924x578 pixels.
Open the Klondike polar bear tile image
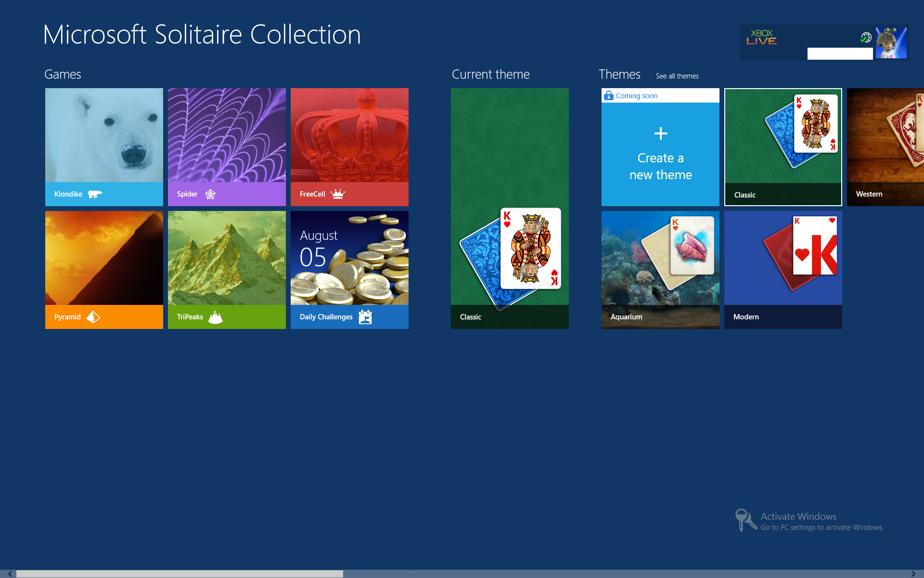pos(104,135)
